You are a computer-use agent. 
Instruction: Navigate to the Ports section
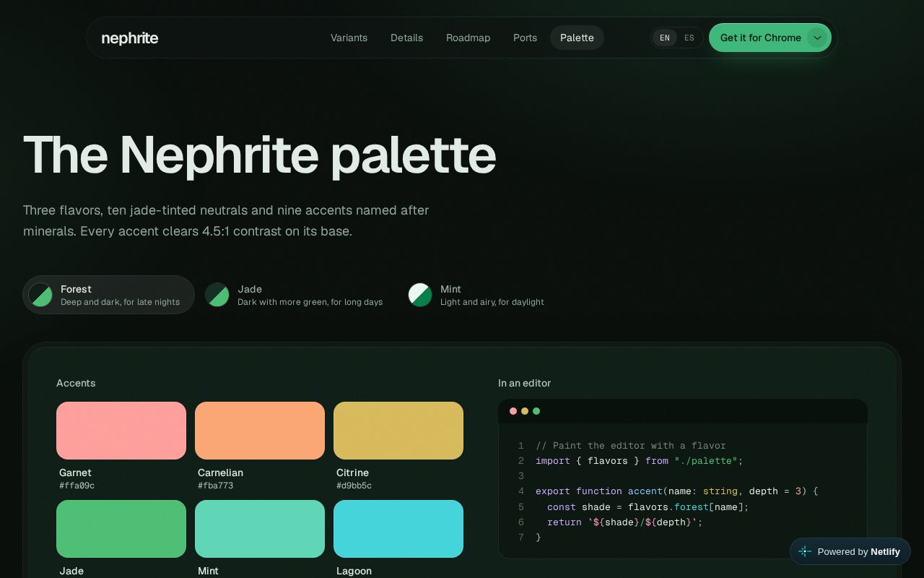tap(525, 38)
